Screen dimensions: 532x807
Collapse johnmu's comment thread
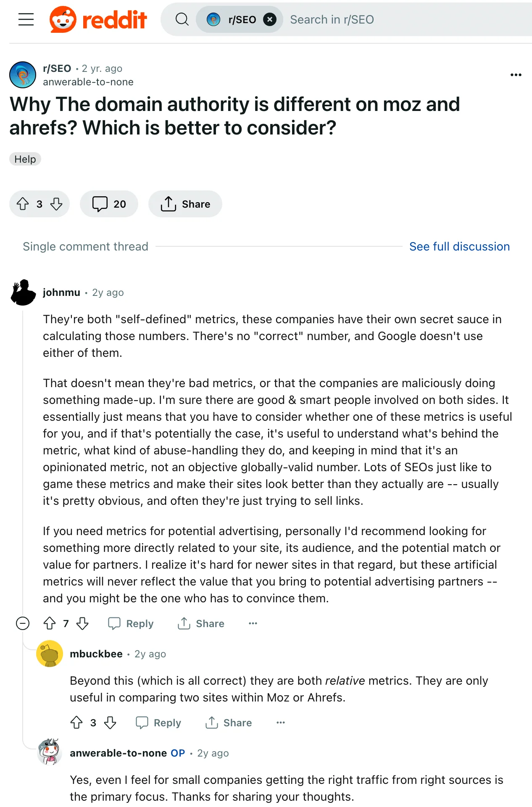click(23, 624)
